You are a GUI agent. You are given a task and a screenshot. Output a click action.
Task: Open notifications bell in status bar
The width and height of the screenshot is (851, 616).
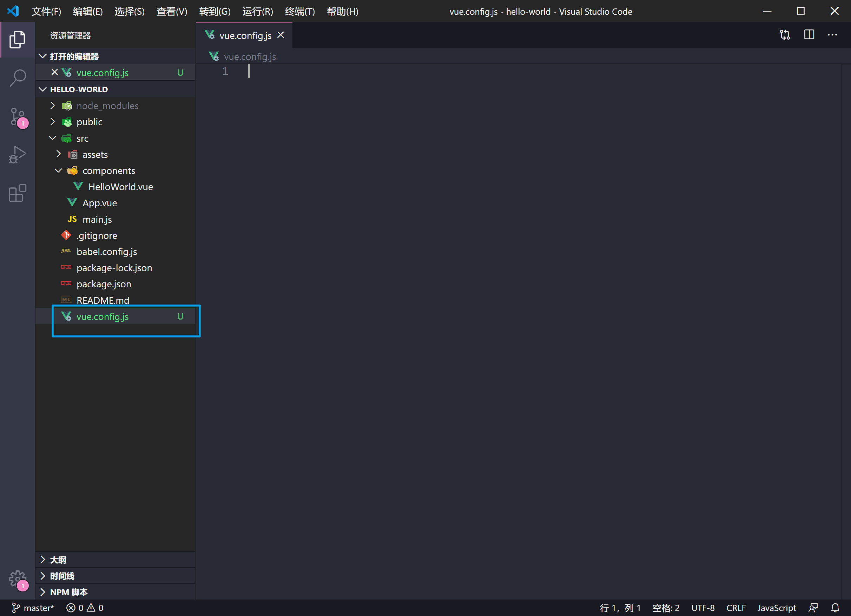[835, 608]
